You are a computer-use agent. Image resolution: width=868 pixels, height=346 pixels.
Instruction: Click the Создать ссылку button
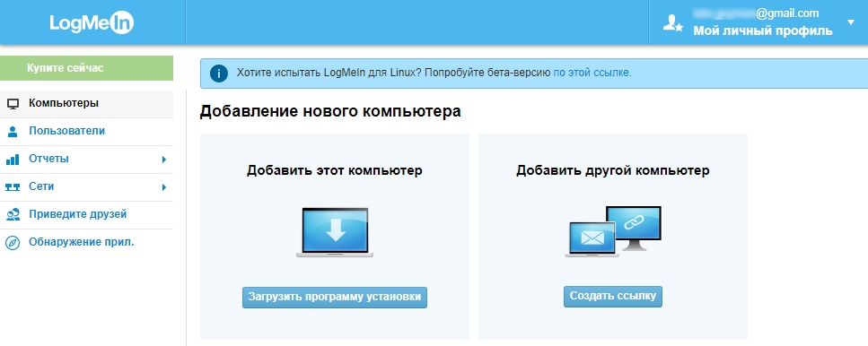(x=613, y=297)
